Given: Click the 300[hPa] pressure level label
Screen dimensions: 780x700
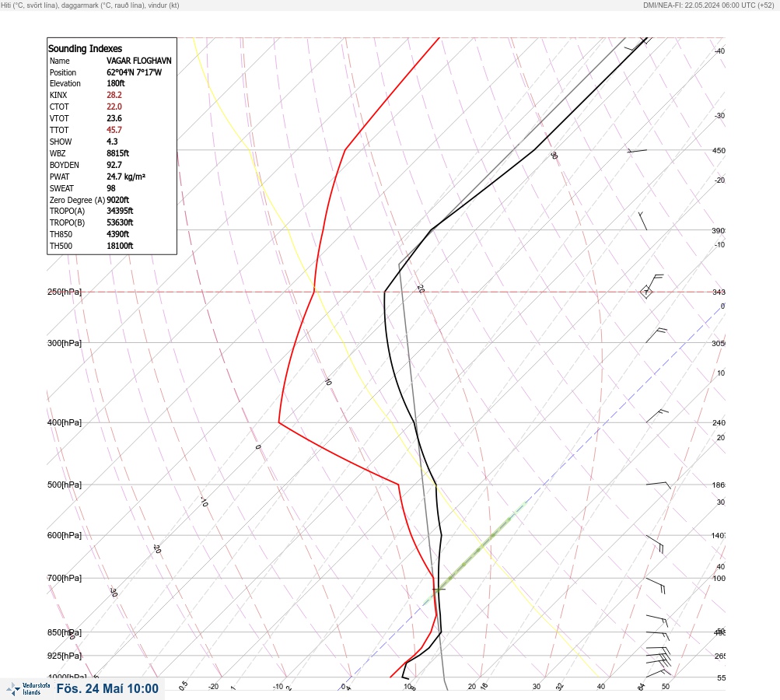Looking at the screenshot, I should (65, 343).
